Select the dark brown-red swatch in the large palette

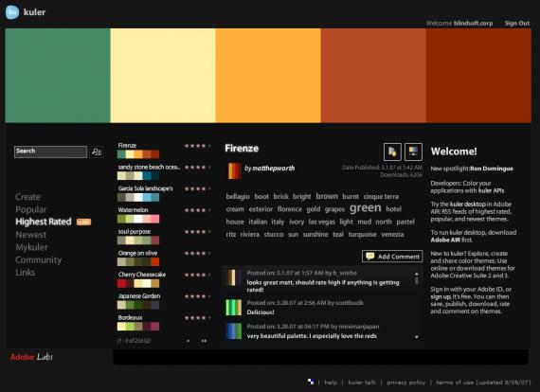(x=478, y=76)
